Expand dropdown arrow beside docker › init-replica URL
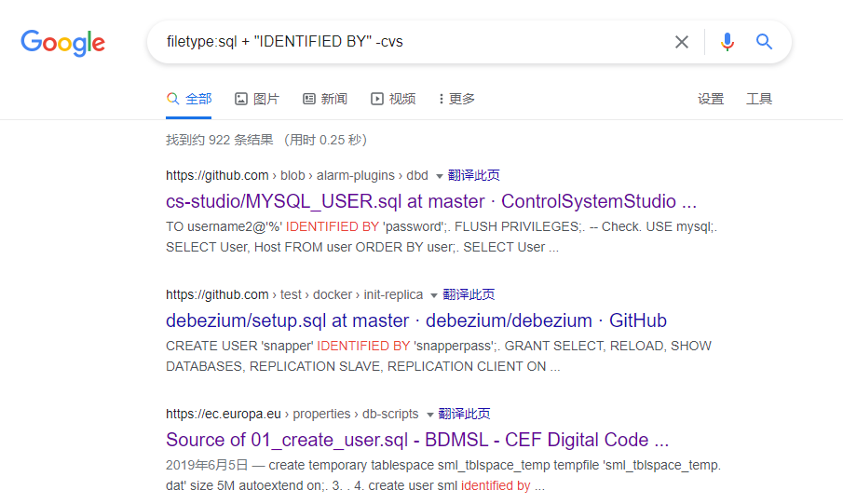This screenshot has height=504, width=843. click(434, 296)
